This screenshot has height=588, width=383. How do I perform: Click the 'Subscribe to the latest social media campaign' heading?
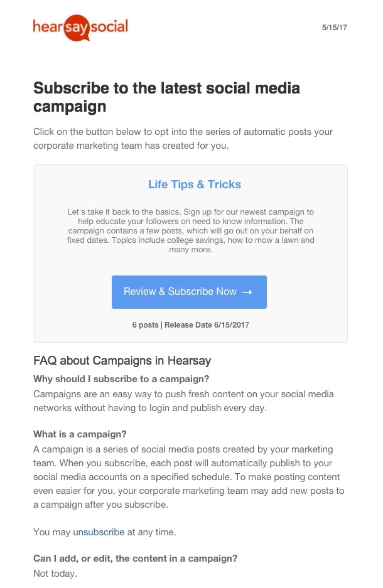click(x=166, y=97)
